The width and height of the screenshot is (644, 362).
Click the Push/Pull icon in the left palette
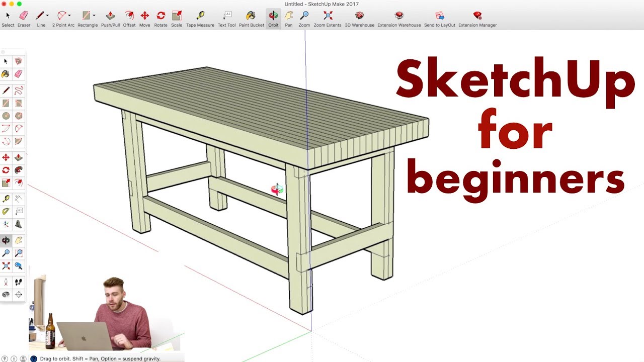19,157
